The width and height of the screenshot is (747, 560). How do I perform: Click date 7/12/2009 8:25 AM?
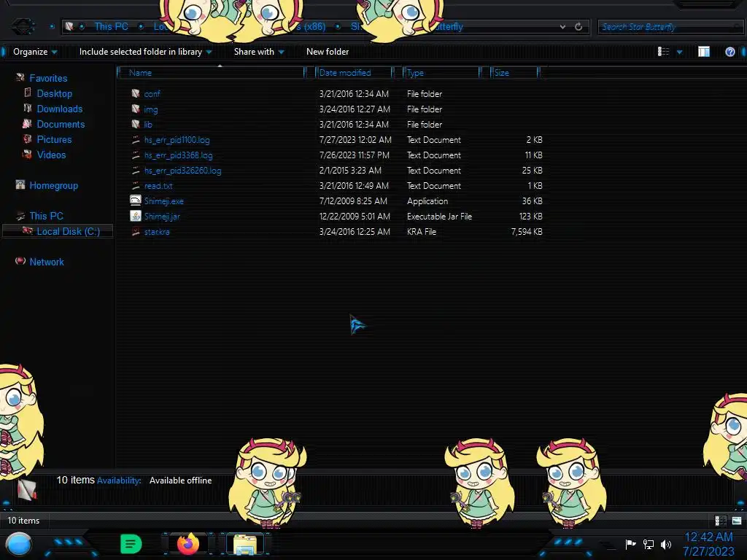353,201
